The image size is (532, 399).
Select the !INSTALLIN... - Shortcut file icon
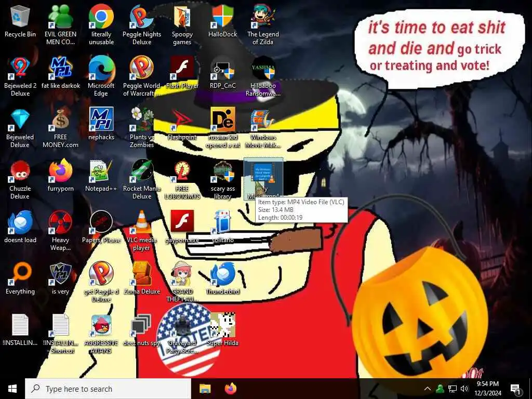click(60, 325)
